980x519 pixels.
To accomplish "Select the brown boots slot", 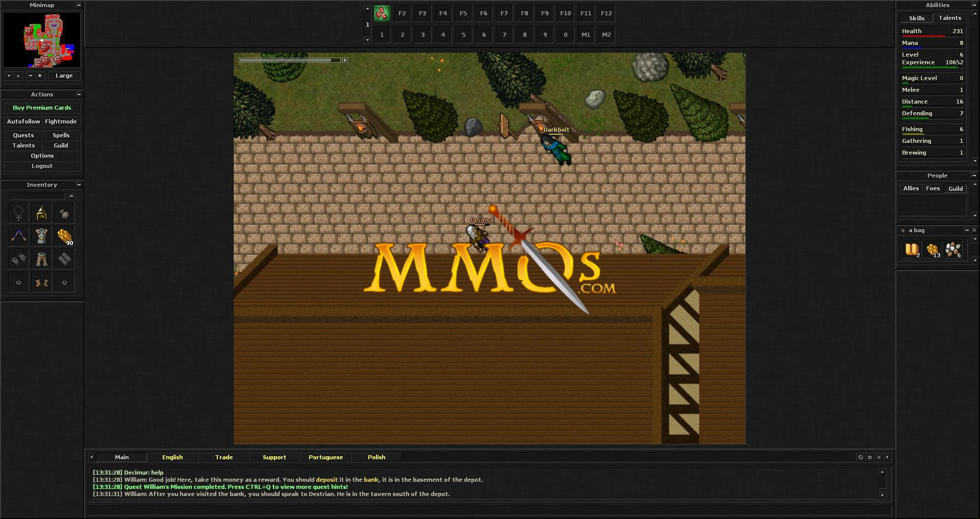I will 42,282.
